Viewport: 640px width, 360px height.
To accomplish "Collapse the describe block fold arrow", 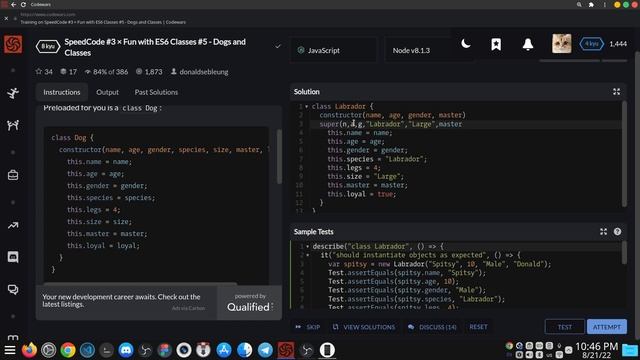I will pos(307,247).
